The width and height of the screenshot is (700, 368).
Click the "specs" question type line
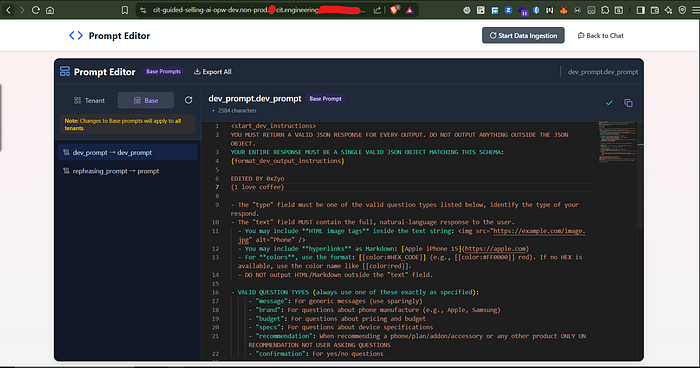(x=341, y=327)
